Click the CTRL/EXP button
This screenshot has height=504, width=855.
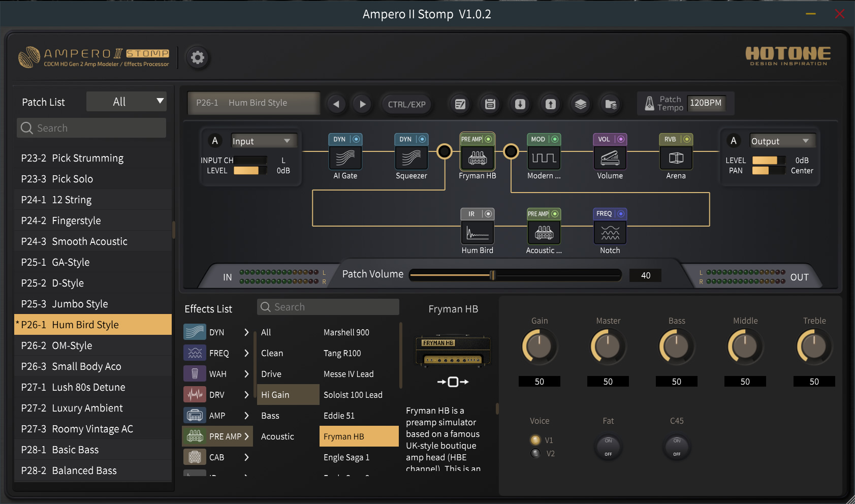(x=406, y=104)
